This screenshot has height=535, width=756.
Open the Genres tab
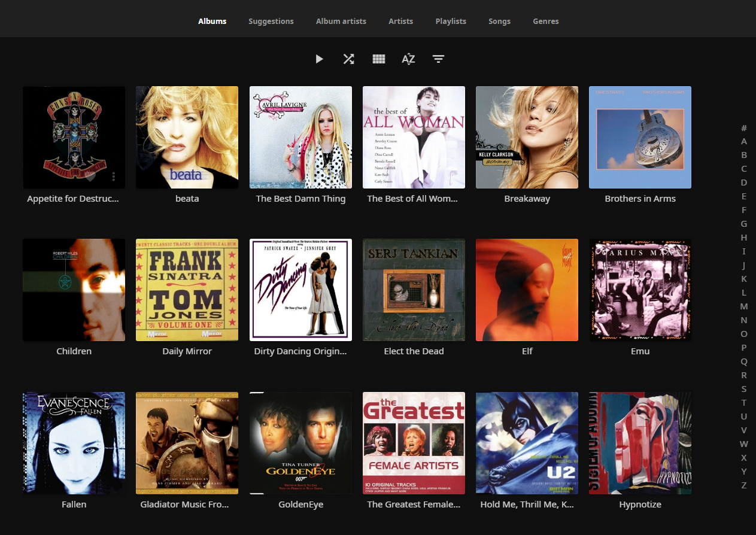coord(545,21)
